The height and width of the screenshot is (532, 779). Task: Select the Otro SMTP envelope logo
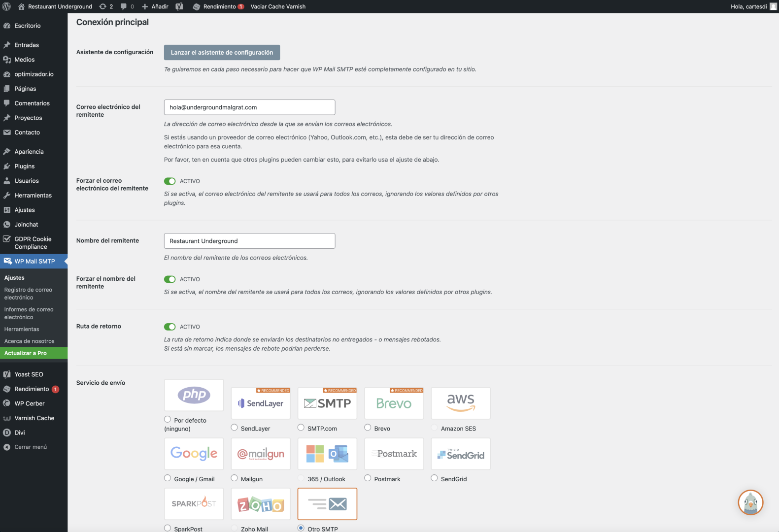pos(327,504)
